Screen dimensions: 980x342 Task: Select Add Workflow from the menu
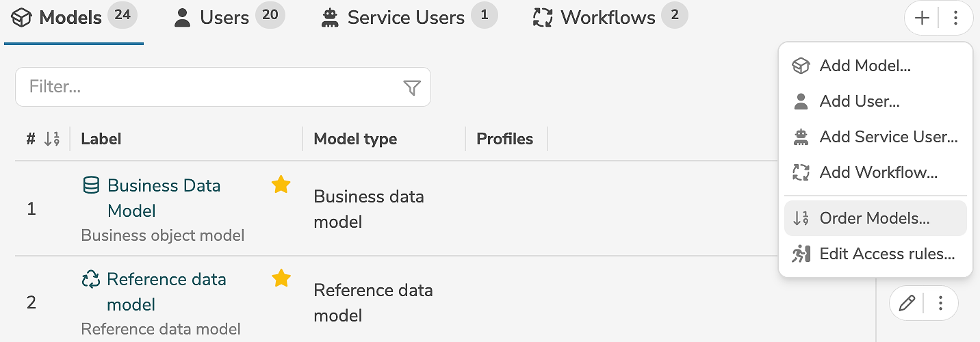878,172
